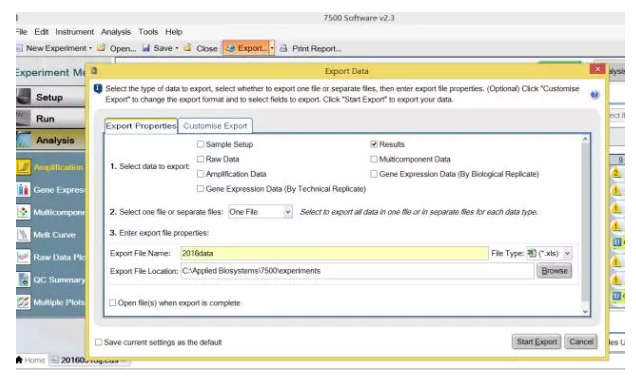
Task: Click the Start Export button
Action: tap(537, 342)
